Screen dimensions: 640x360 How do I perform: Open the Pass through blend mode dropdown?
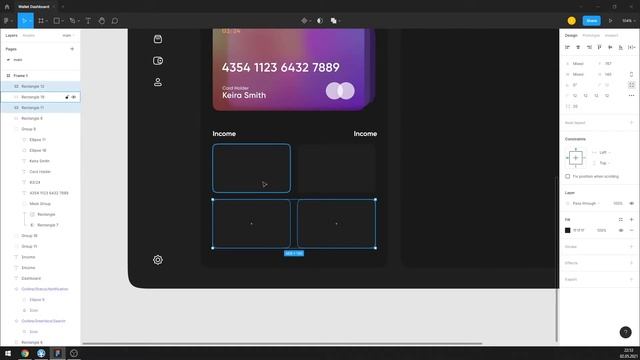tap(586, 203)
